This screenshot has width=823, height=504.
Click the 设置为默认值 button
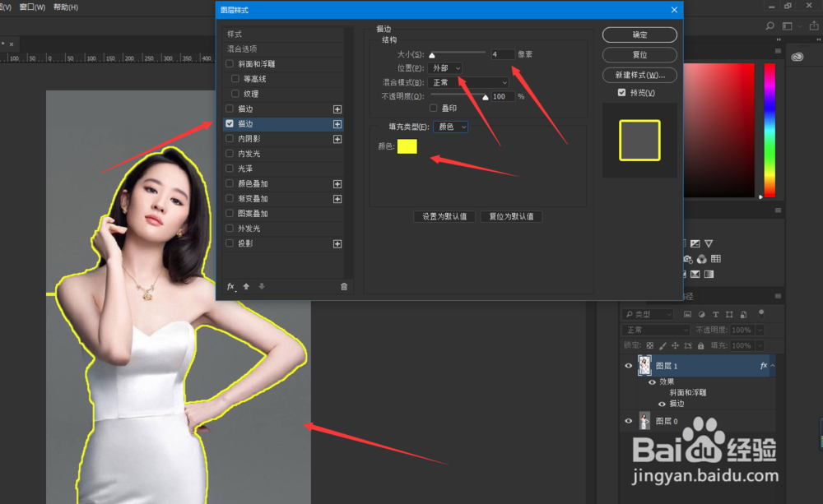444,216
